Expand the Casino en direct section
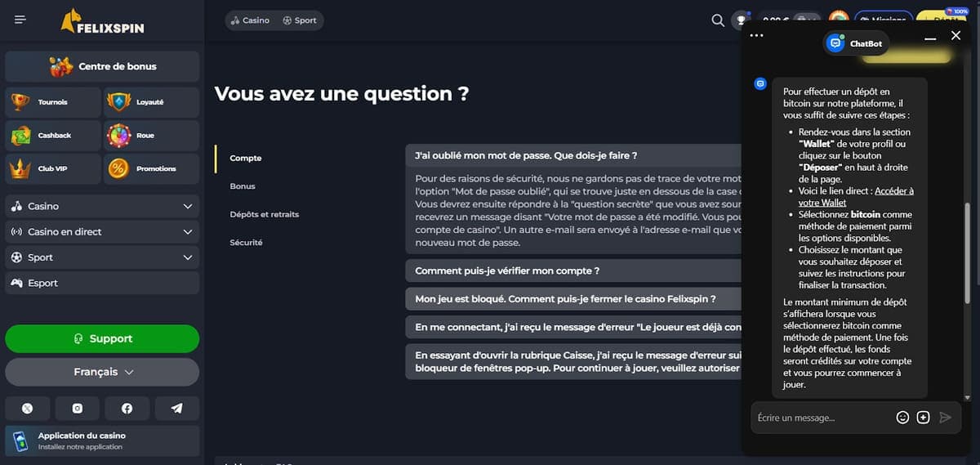This screenshot has height=465, width=980. coord(102,232)
